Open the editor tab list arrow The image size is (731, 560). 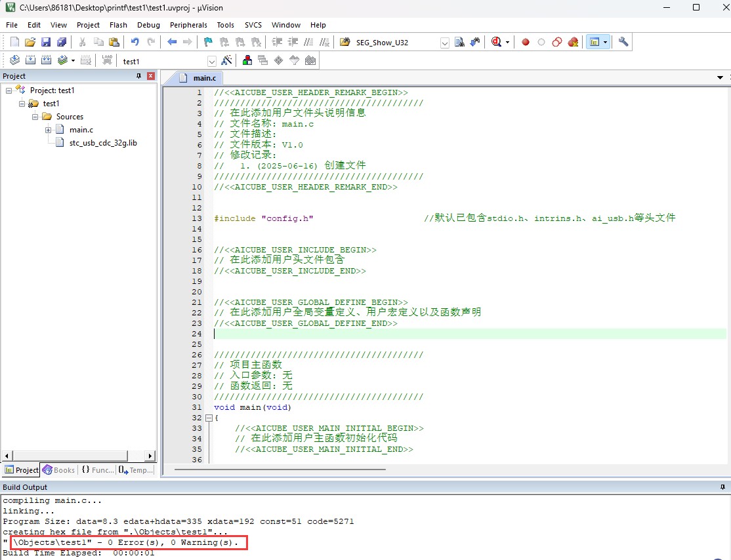720,77
